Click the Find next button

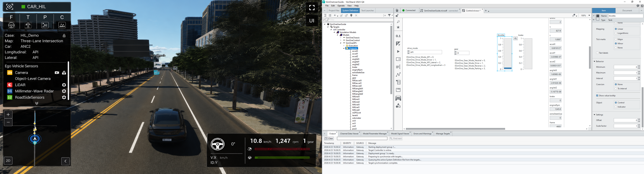point(396,138)
